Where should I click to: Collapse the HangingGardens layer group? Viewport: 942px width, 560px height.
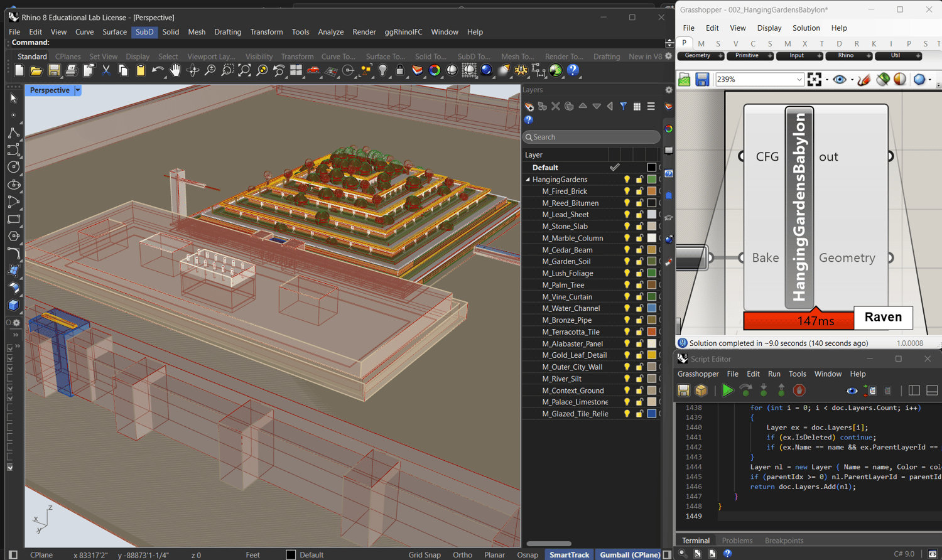pos(528,180)
